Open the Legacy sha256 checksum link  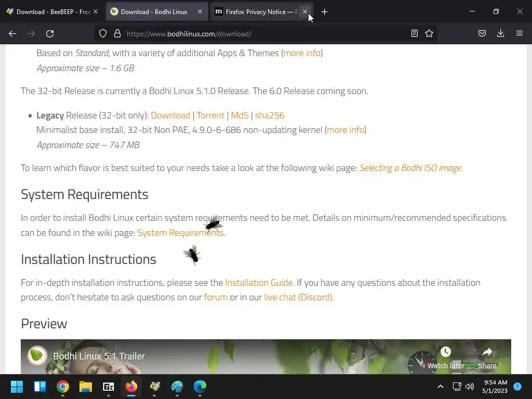[x=270, y=115]
